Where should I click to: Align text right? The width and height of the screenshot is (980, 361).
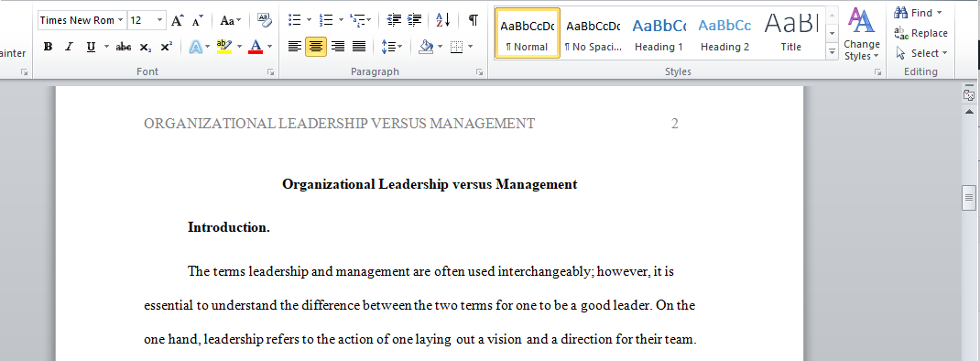[337, 47]
